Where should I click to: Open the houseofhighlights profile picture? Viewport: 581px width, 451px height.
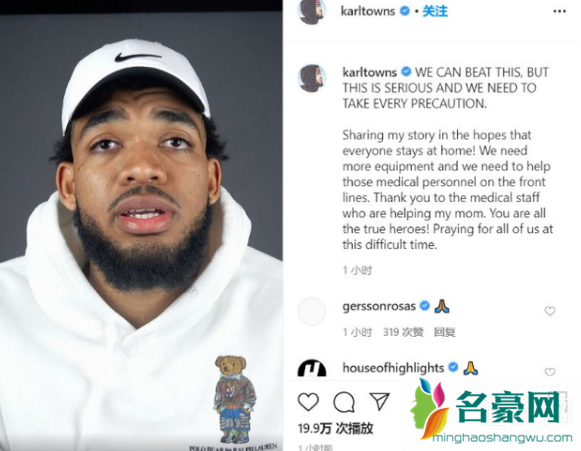[x=312, y=368]
